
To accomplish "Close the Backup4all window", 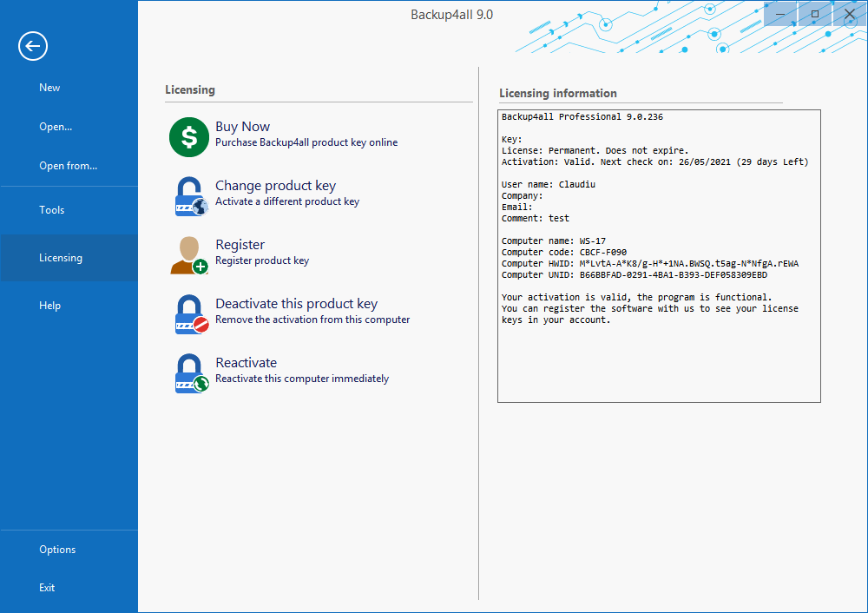I will [x=850, y=14].
